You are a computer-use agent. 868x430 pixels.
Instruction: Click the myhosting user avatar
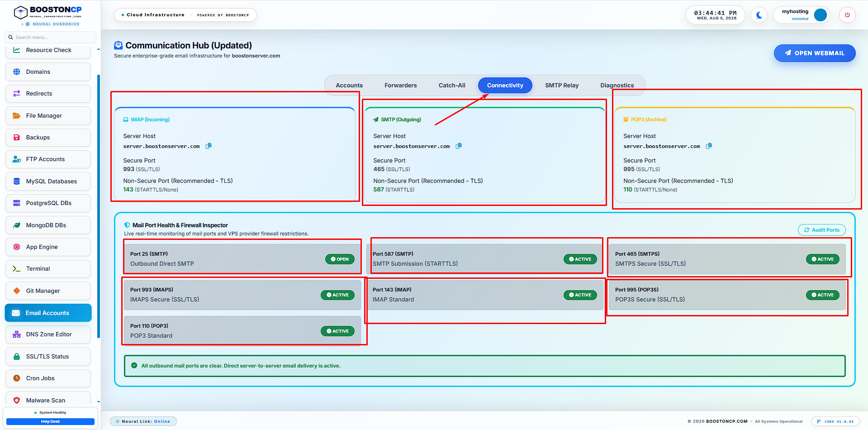point(821,15)
